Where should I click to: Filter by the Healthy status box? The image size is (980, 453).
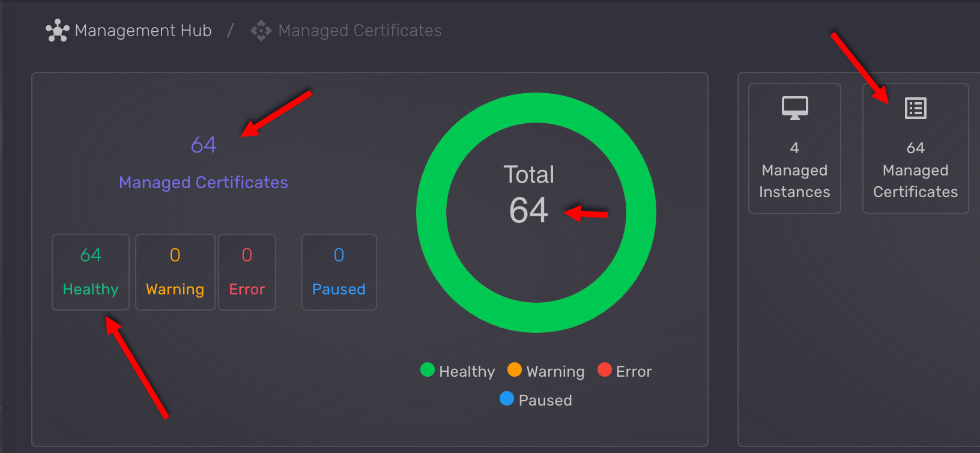point(91,272)
